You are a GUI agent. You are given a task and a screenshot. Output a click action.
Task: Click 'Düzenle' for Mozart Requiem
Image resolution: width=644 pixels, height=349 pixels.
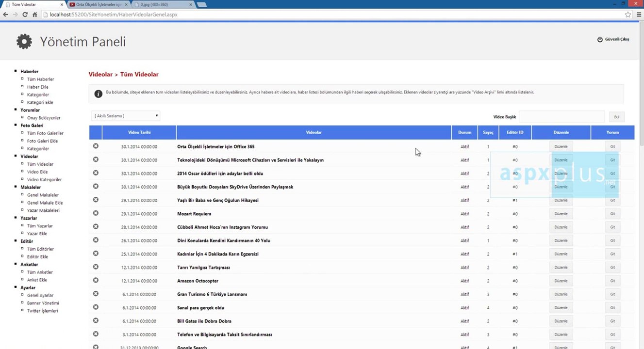[561, 214]
